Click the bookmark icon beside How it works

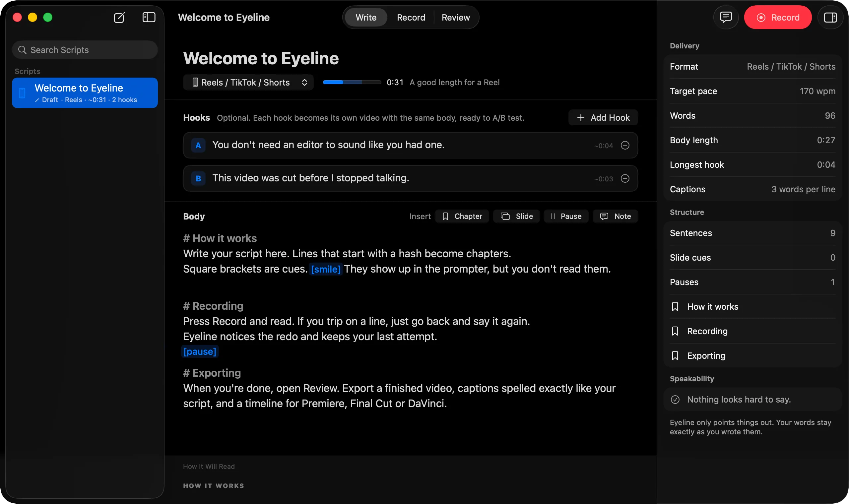(675, 307)
